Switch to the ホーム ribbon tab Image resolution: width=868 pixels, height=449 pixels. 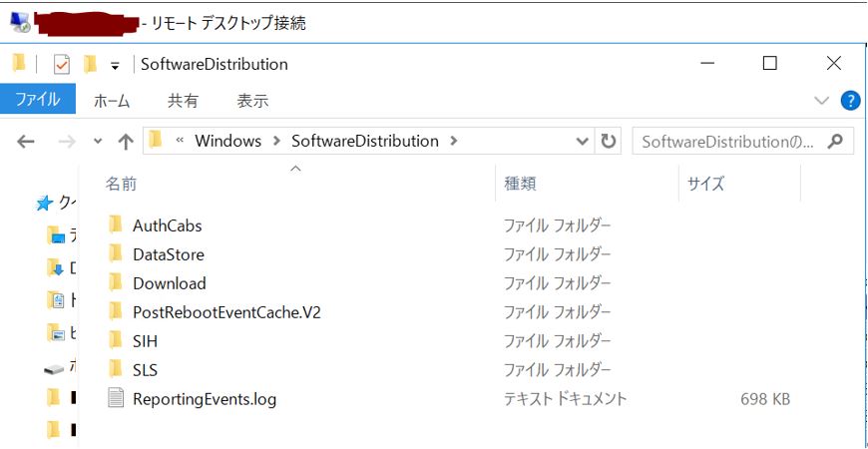pyautogui.click(x=112, y=101)
